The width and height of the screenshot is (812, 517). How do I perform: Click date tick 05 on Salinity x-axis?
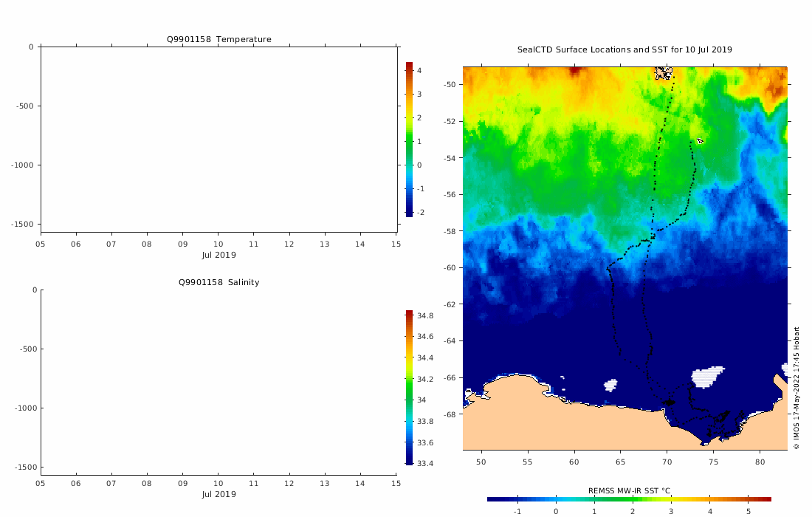40,483
